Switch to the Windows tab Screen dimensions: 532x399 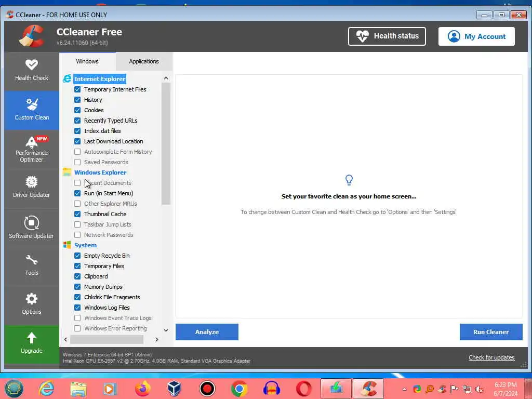(87, 61)
